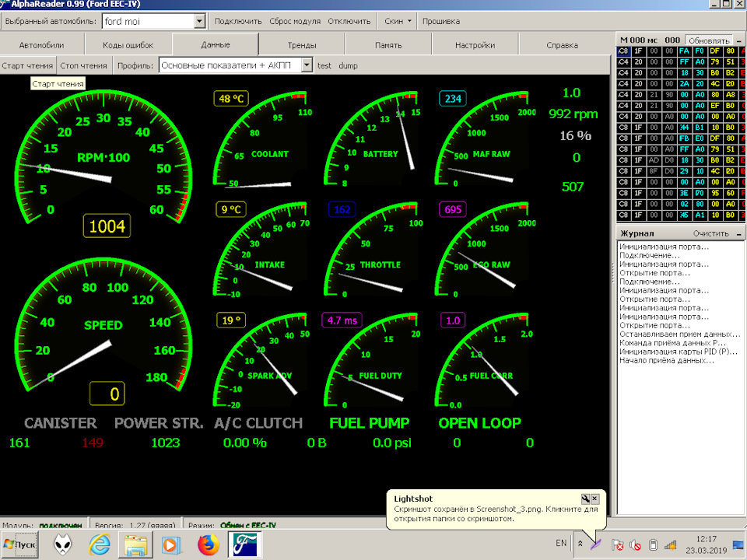The width and height of the screenshot is (747, 560).
Task: Select the memory cell '3E'
Action: point(684,194)
